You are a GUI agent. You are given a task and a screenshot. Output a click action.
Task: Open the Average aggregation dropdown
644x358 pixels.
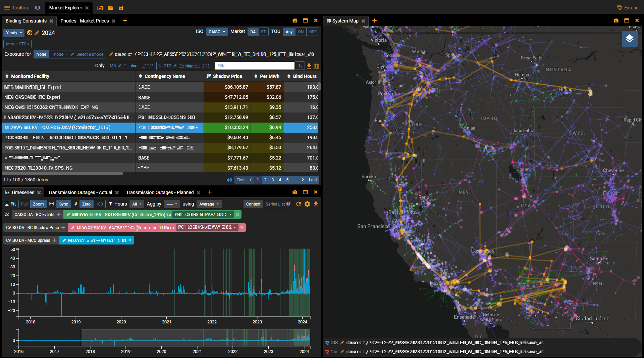[x=209, y=204]
